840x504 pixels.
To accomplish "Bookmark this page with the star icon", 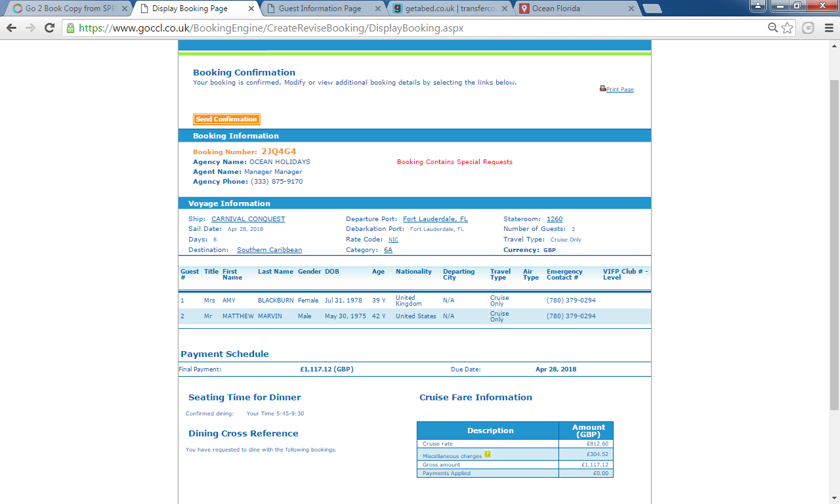I will coord(787,28).
